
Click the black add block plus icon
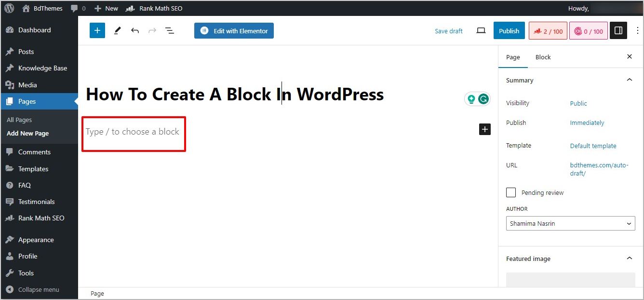(x=485, y=129)
